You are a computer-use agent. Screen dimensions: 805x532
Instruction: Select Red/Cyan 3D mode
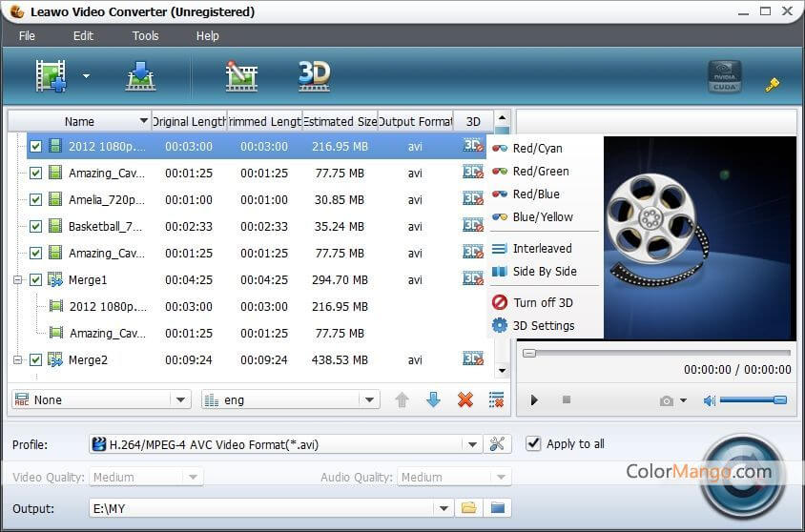[545, 149]
